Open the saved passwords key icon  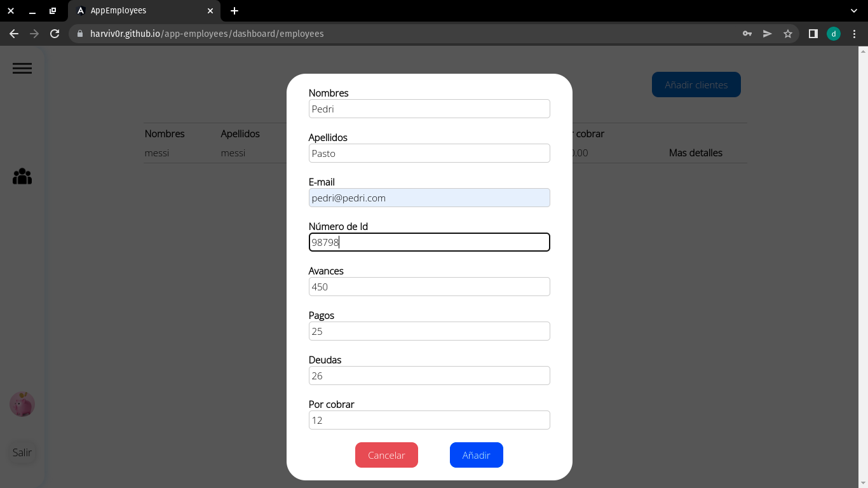coord(747,34)
